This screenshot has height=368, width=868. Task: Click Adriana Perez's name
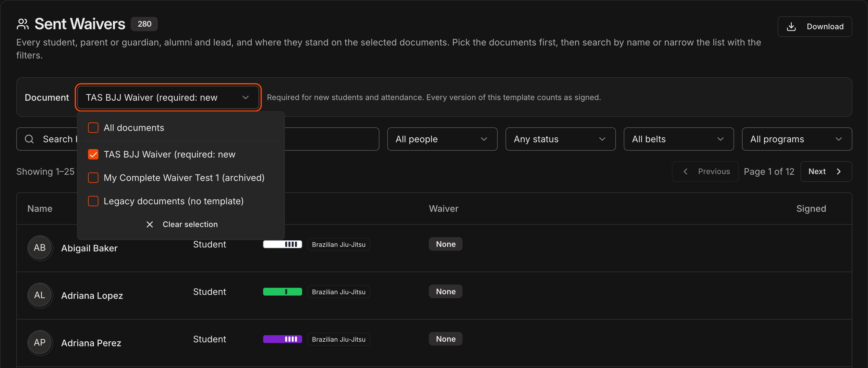pos(91,343)
